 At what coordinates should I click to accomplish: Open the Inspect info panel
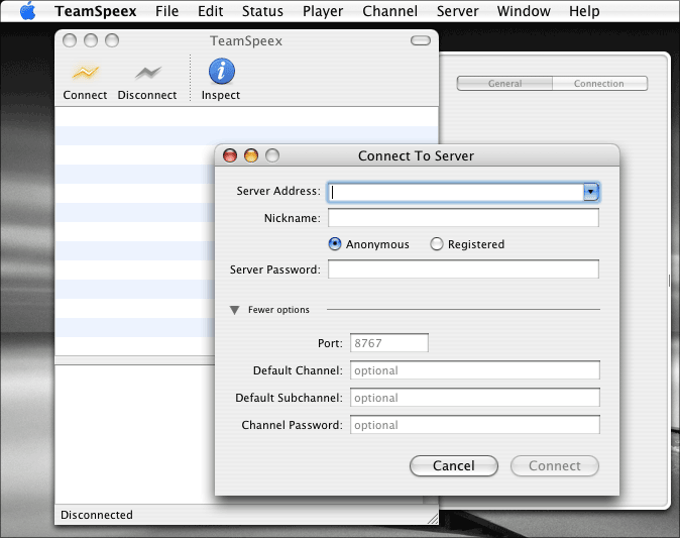pyautogui.click(x=222, y=71)
